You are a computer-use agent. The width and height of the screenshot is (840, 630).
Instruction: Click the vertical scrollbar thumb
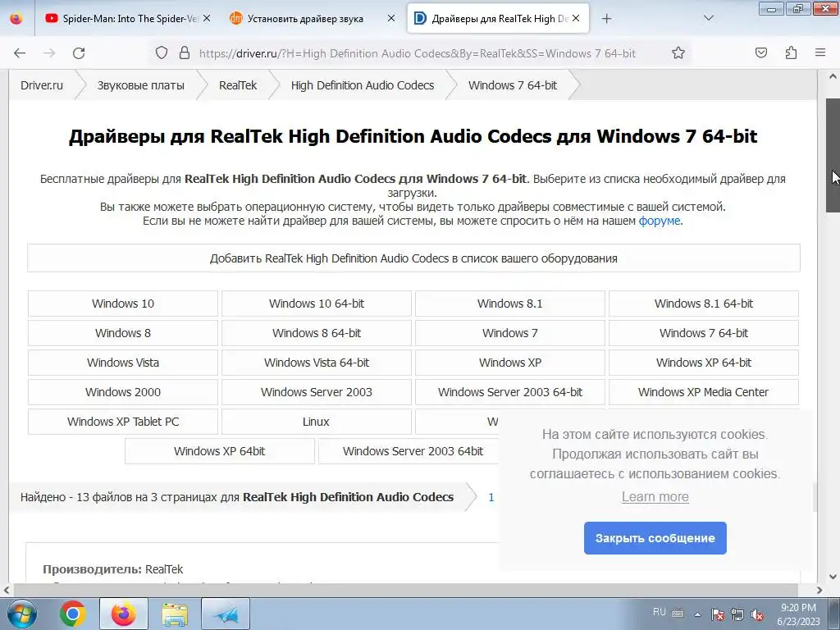[833, 155]
